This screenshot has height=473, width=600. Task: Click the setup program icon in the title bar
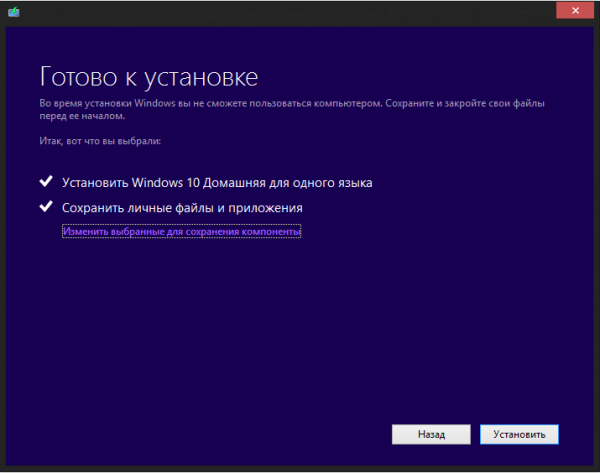14,12
